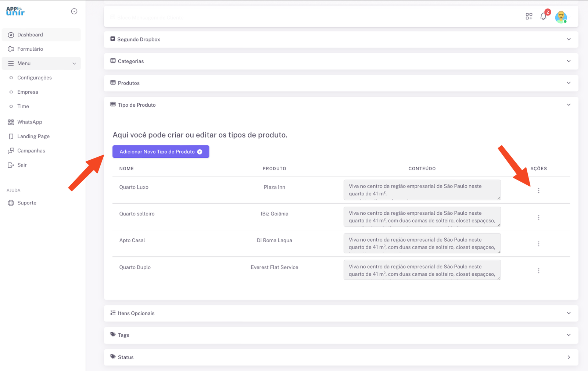This screenshot has width=588, height=371.
Task: Go to WhatsApp in sidebar
Action: [29, 122]
